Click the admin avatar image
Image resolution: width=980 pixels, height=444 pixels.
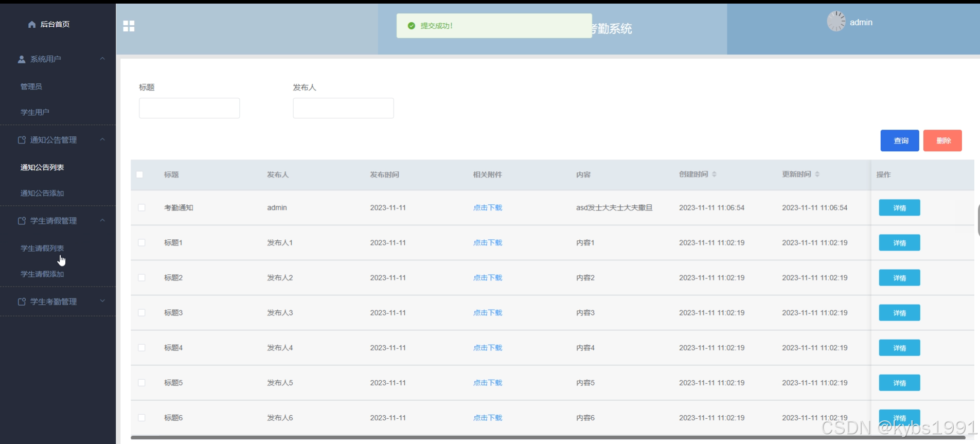[836, 22]
